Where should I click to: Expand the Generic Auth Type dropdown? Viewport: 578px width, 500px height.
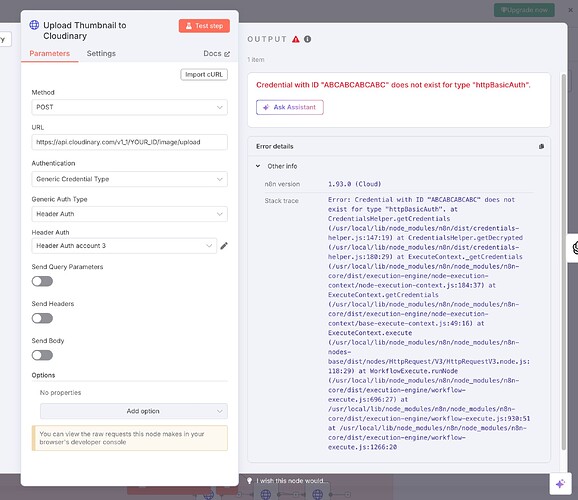pyautogui.click(x=129, y=214)
